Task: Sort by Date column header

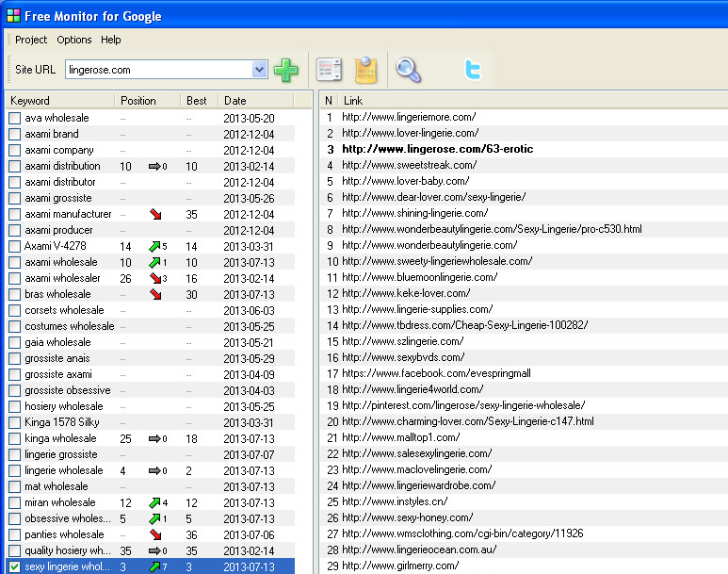Action: click(256, 101)
